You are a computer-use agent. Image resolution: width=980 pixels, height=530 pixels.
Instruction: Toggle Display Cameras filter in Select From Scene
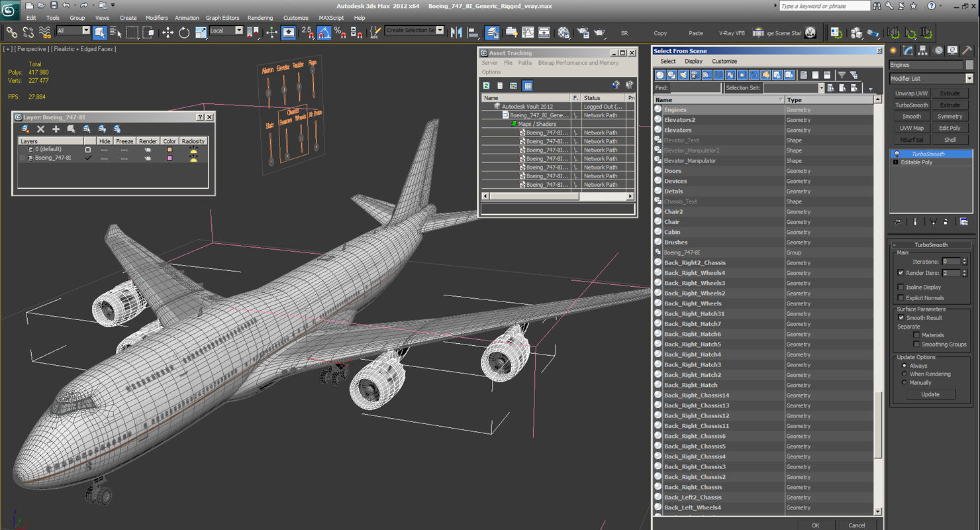point(695,75)
